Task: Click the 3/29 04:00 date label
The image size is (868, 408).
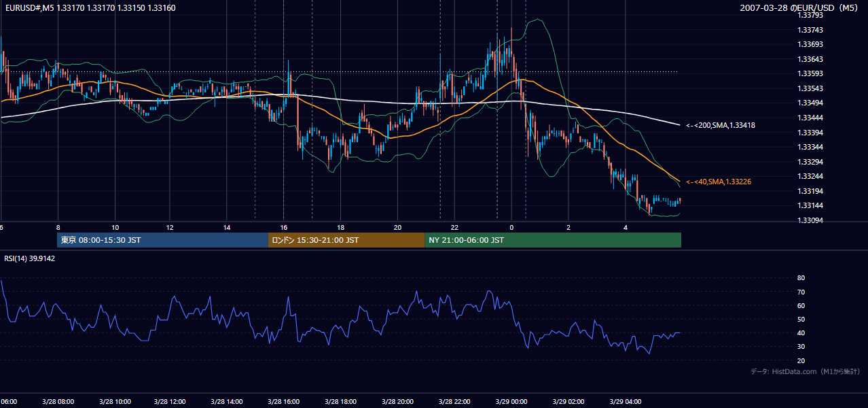Action: tap(624, 401)
